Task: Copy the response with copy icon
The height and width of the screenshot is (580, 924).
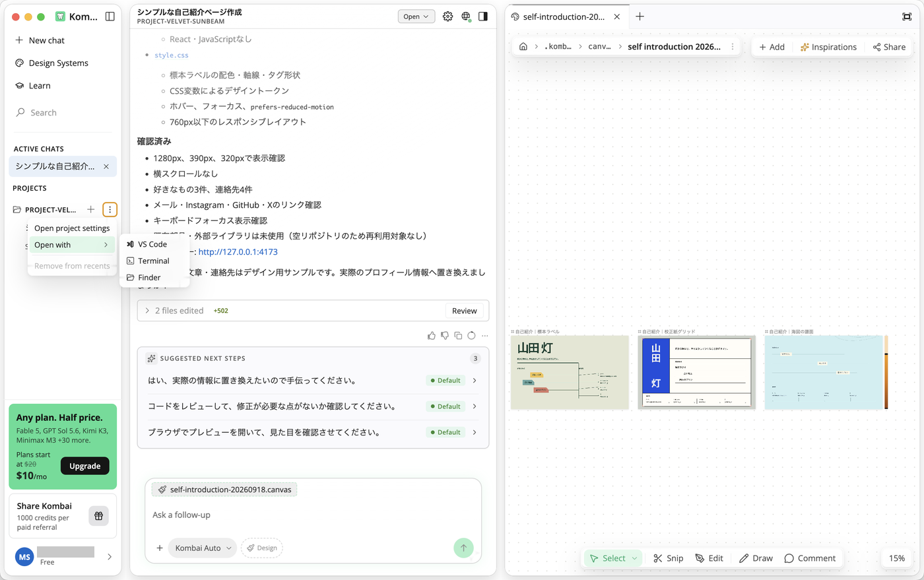Action: (458, 336)
